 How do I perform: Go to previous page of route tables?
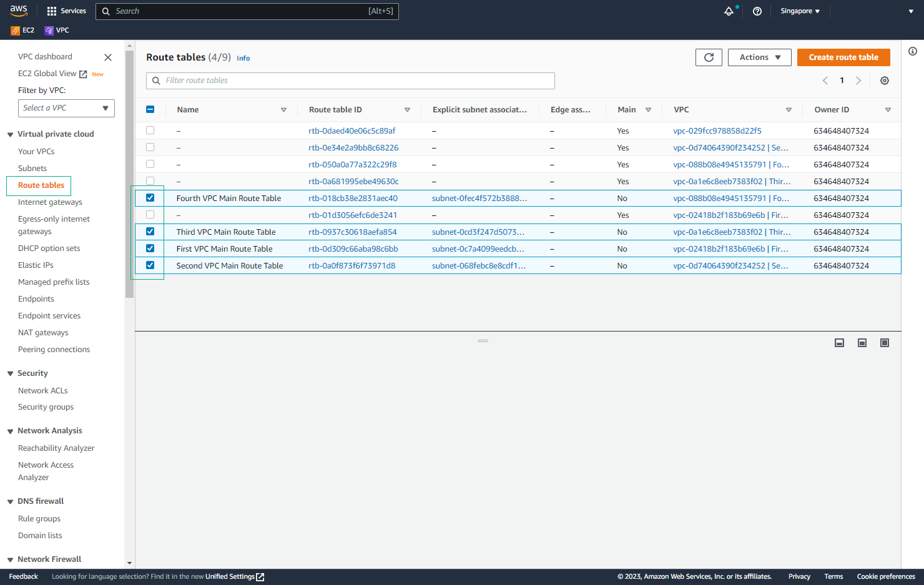click(825, 81)
